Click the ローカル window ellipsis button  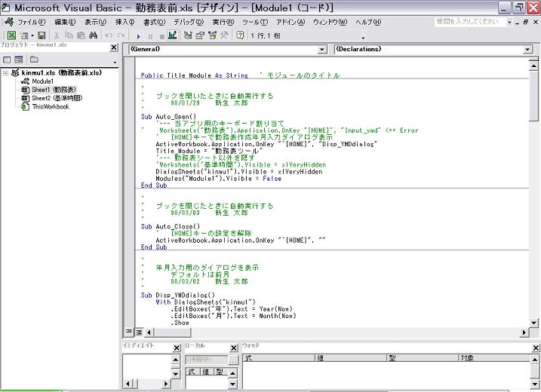pyautogui.click(x=233, y=360)
